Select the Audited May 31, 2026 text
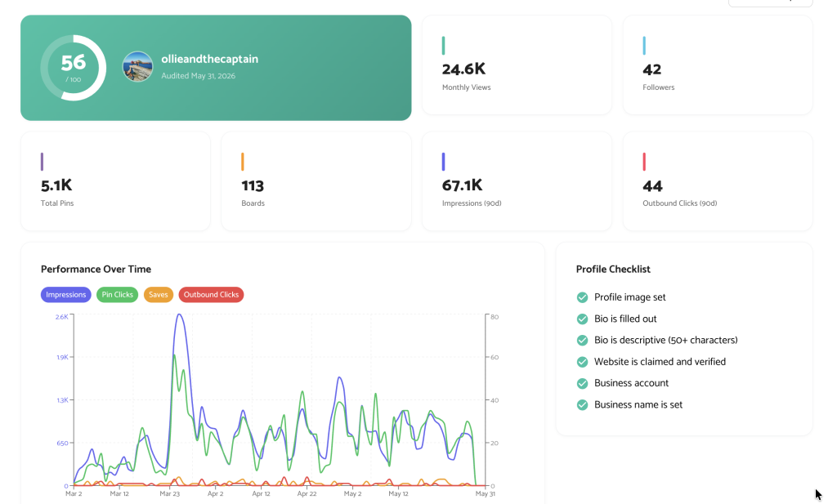 (198, 76)
